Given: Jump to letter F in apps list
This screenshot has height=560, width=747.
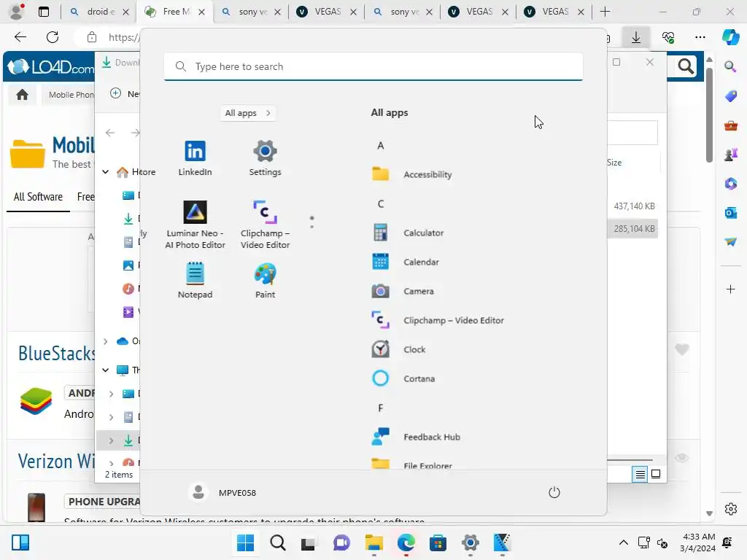Looking at the screenshot, I should tap(381, 408).
